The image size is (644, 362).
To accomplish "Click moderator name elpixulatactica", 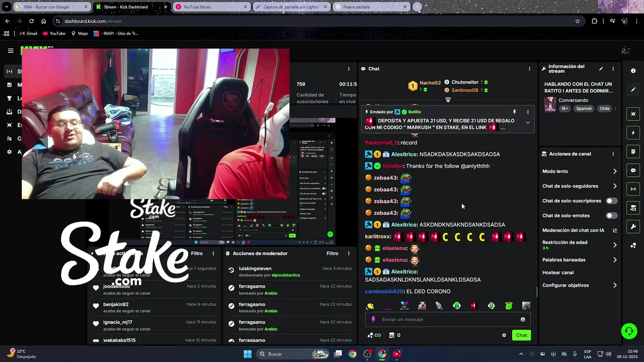I will [285, 275].
